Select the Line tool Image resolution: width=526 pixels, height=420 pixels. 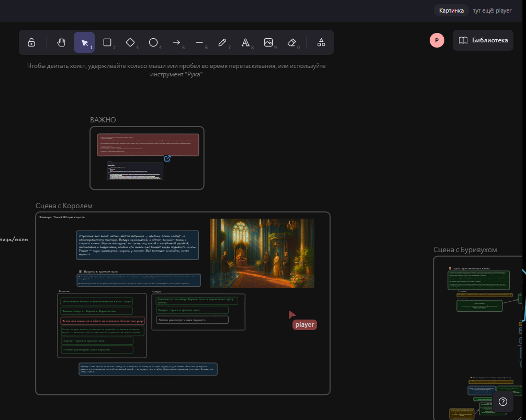[199, 42]
